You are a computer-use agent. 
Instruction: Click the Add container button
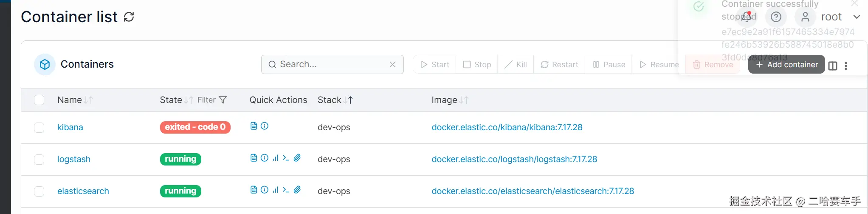tap(786, 65)
